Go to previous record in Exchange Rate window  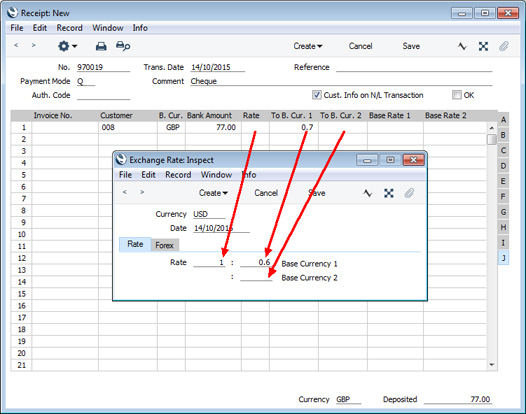pyautogui.click(x=125, y=192)
